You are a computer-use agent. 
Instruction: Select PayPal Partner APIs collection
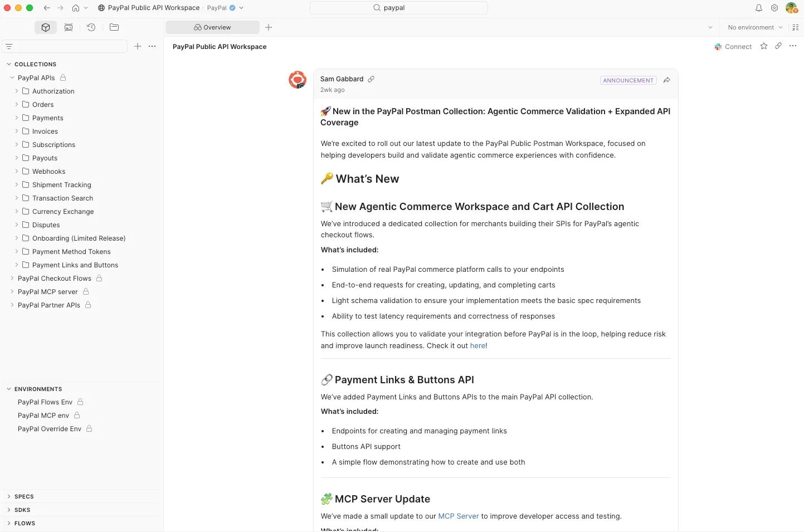pos(49,305)
